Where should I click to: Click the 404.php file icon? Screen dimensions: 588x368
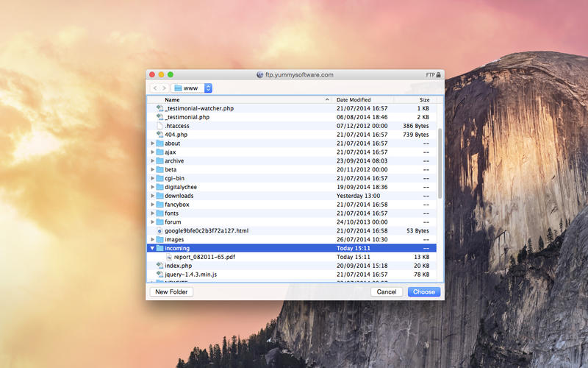(159, 135)
